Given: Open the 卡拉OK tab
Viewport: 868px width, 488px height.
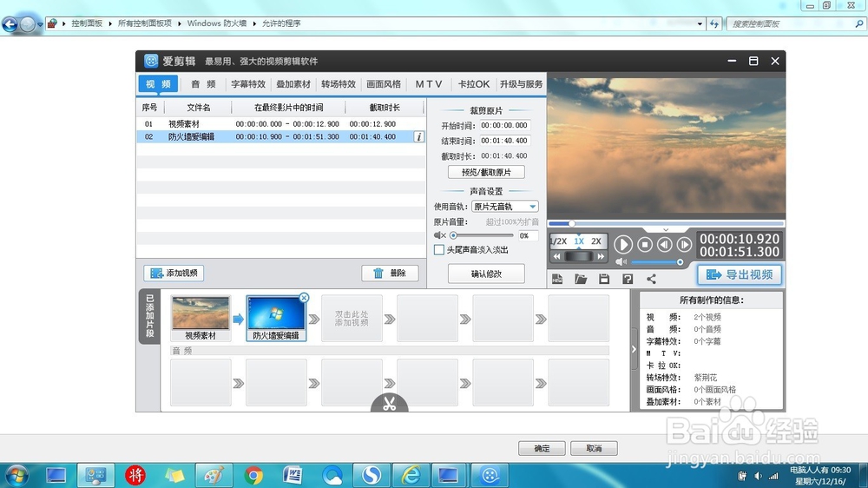Looking at the screenshot, I should point(473,84).
